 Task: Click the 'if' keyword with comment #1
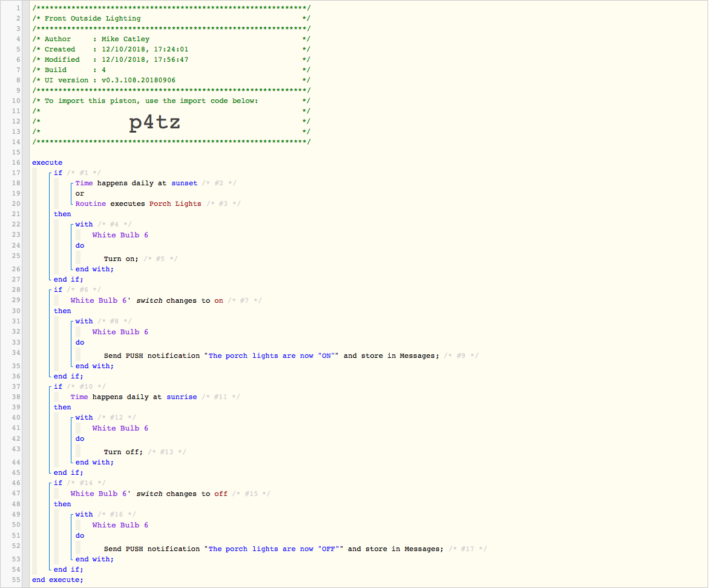click(x=58, y=173)
